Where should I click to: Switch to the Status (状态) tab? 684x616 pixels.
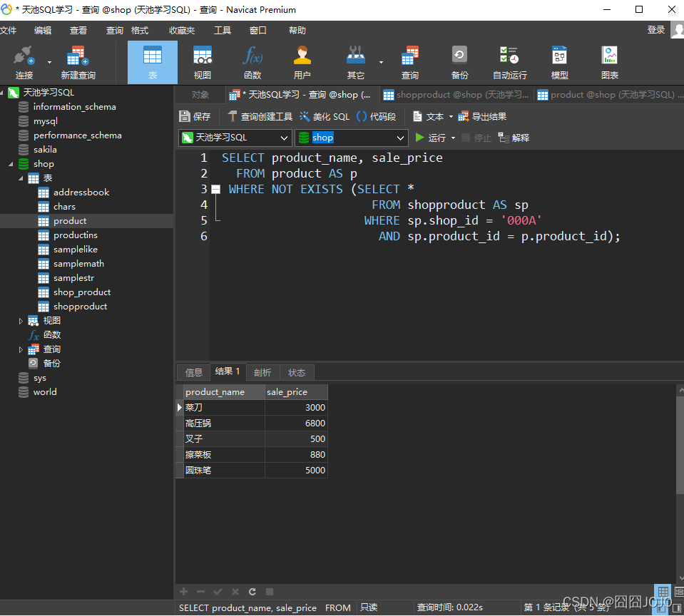pos(297,373)
